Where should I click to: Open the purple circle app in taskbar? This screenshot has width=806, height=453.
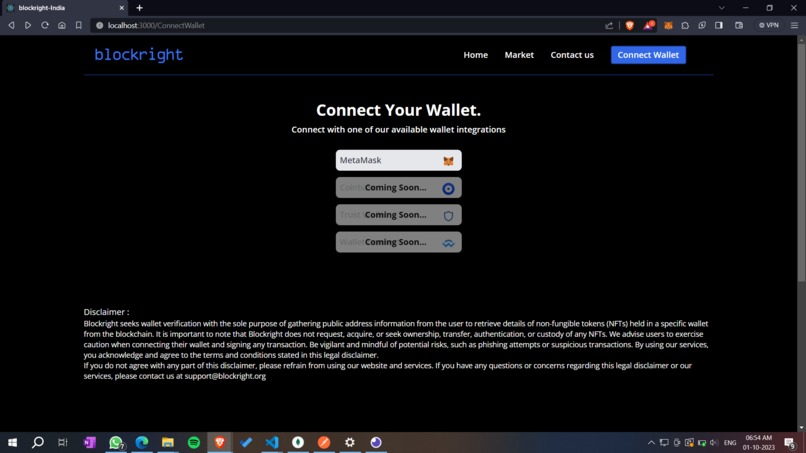[x=376, y=442]
